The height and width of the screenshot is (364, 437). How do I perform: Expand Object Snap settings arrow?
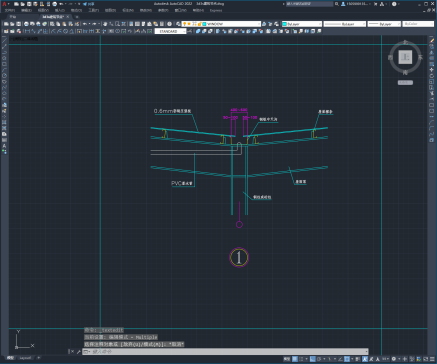(x=352, y=359)
